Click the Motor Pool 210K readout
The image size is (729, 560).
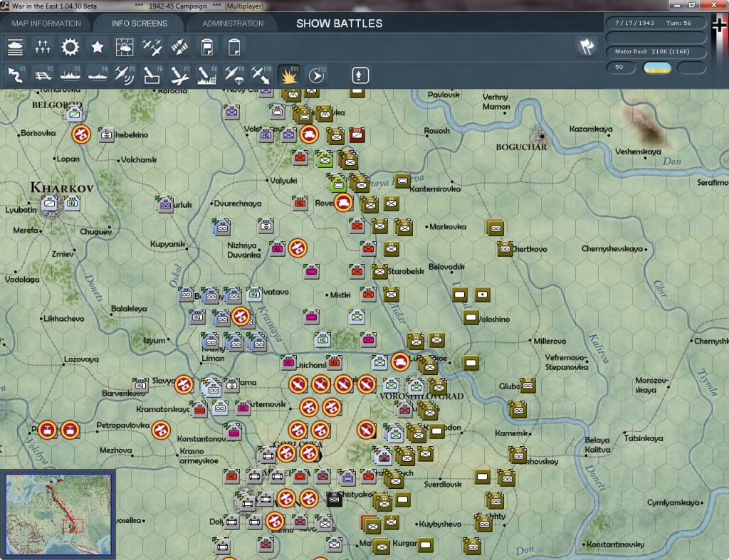tap(656, 51)
